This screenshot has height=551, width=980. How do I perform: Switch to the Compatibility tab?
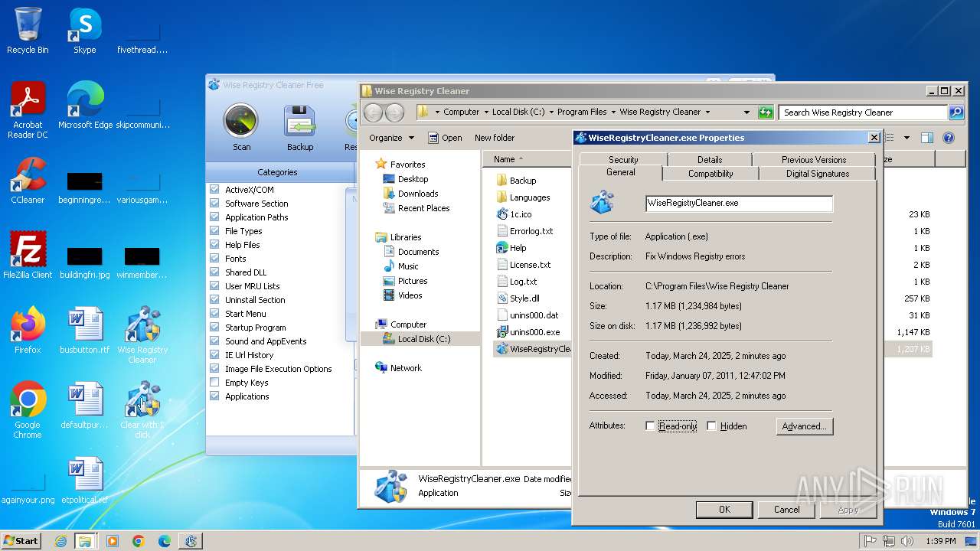tap(710, 174)
